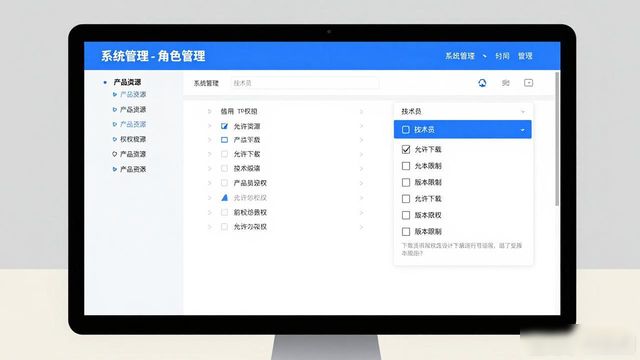This screenshot has width=640, height=360.
Task: Select the bold 产品资源 sidebar heading
Action: [127, 82]
